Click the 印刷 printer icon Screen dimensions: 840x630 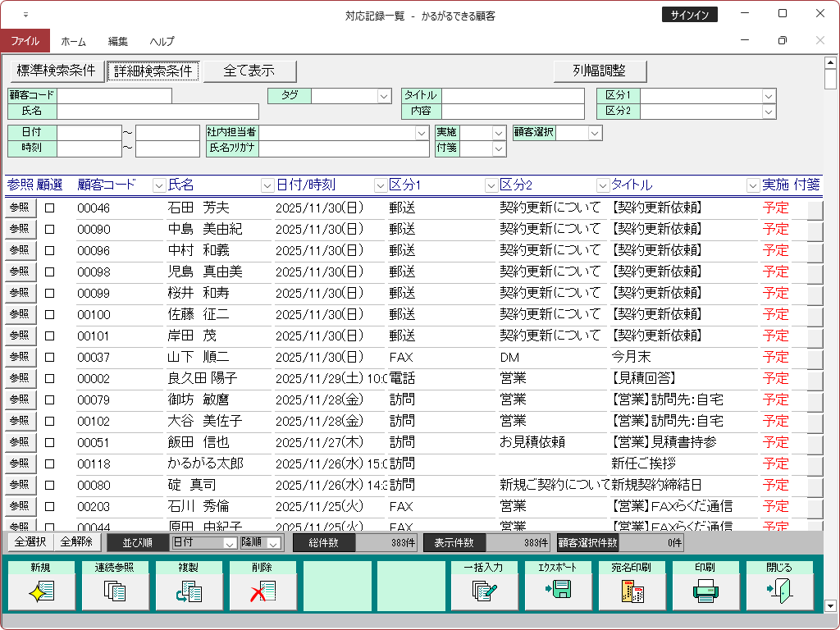click(705, 591)
